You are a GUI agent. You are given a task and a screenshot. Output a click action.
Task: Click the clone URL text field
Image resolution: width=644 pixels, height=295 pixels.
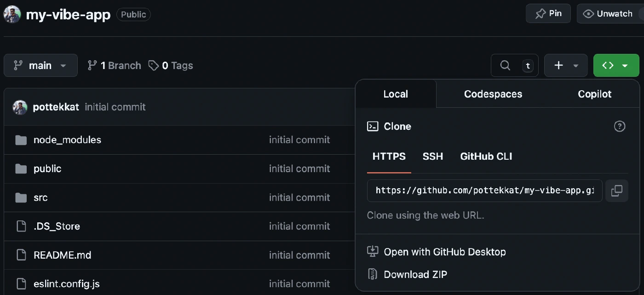click(485, 191)
